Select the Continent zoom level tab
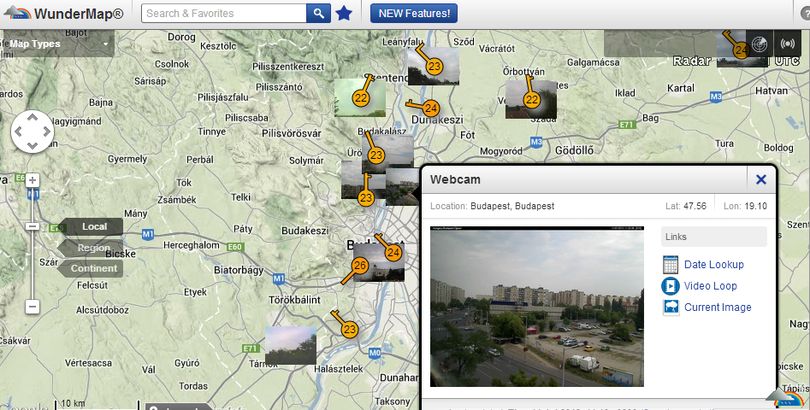Image resolution: width=810 pixels, height=410 pixels. coord(91,269)
